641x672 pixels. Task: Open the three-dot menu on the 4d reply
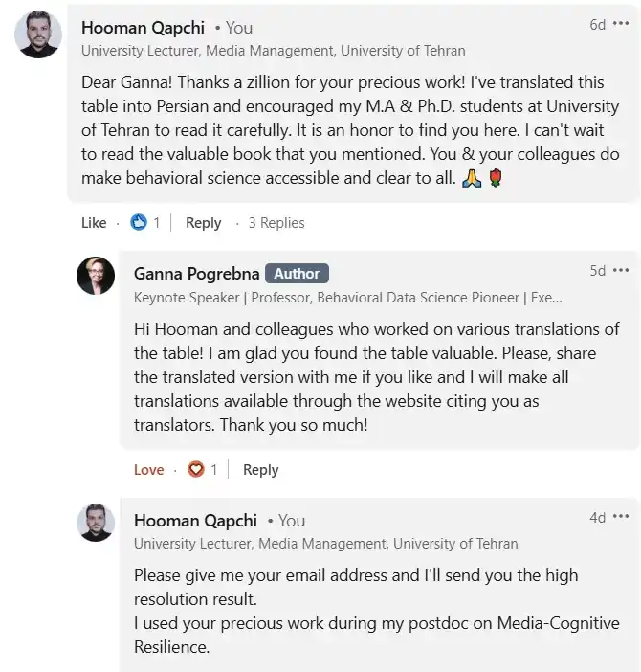pos(621,516)
